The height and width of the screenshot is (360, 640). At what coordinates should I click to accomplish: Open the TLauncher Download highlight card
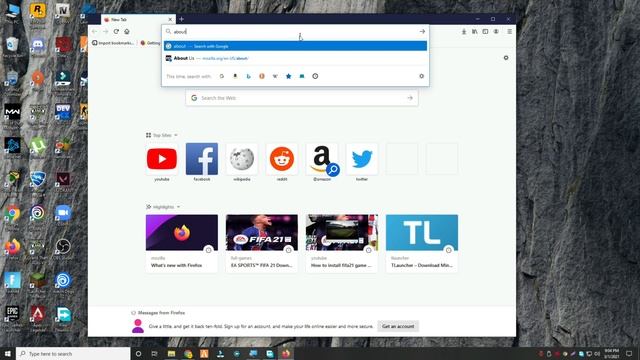click(422, 243)
